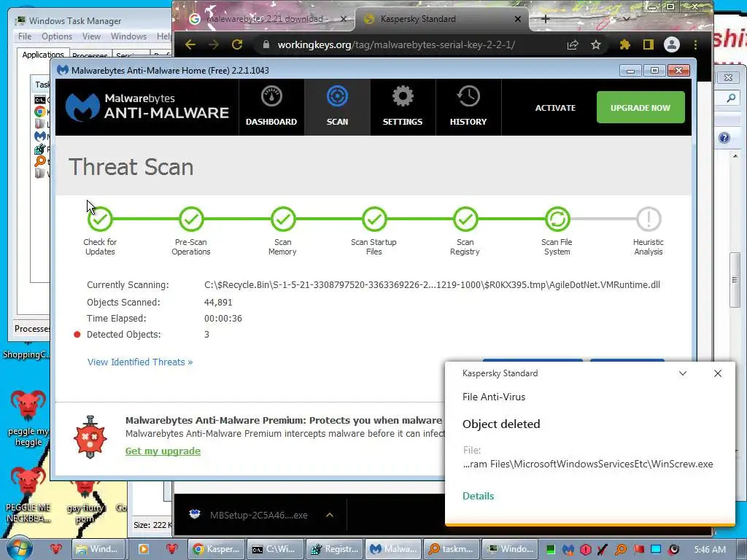
Task: Click WinScrew.exe file path in notification
Action: [x=588, y=464]
